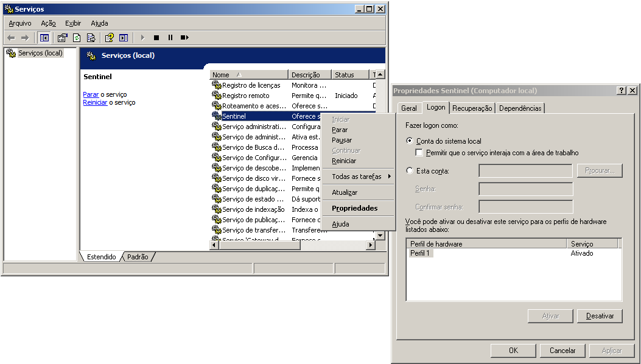Click the Forward arrow in Serviços toolbar
This screenshot has width=641, height=364.
click(x=25, y=38)
